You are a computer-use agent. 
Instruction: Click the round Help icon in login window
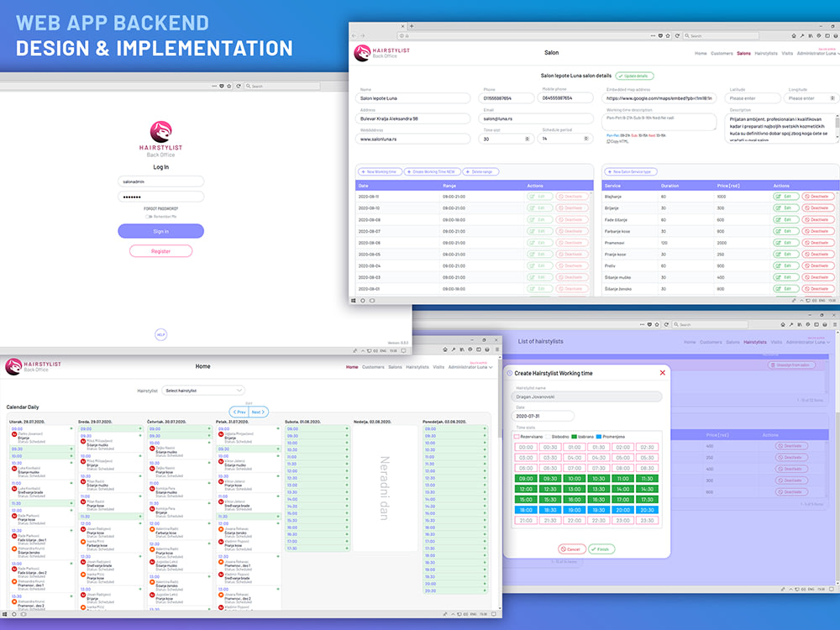click(x=160, y=335)
